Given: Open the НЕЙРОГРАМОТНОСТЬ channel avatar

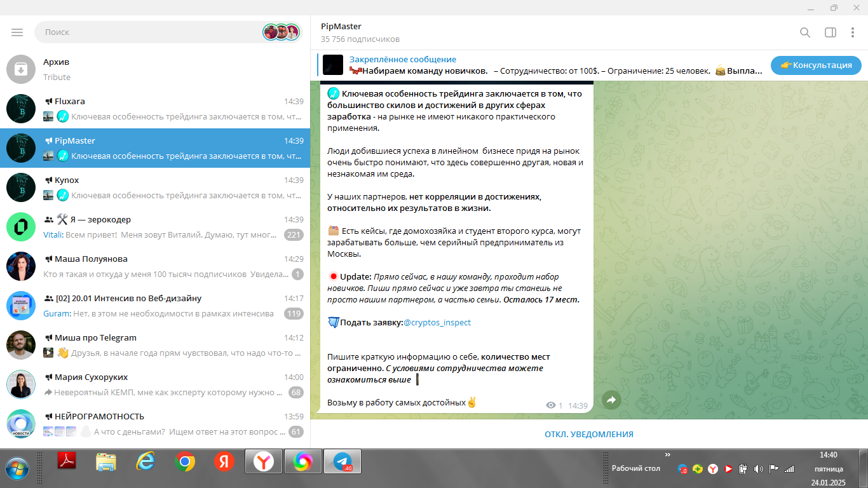Looking at the screenshot, I should (x=21, y=424).
